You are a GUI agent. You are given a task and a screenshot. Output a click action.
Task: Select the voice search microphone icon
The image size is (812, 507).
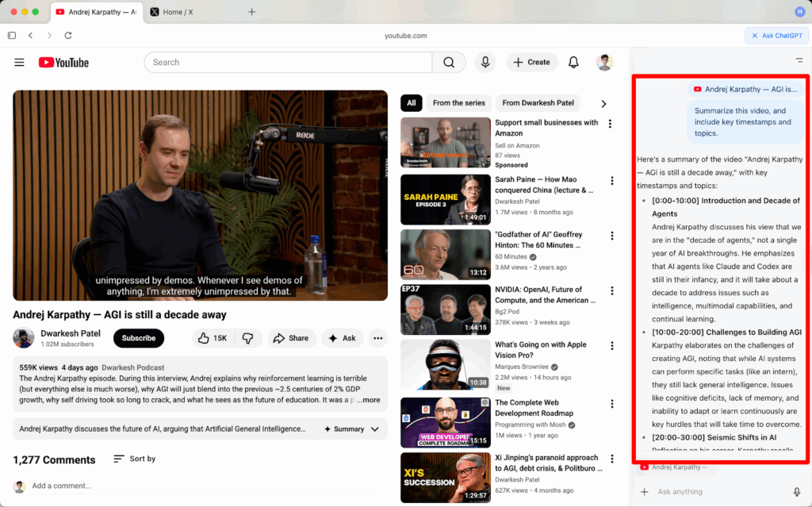tap(485, 62)
